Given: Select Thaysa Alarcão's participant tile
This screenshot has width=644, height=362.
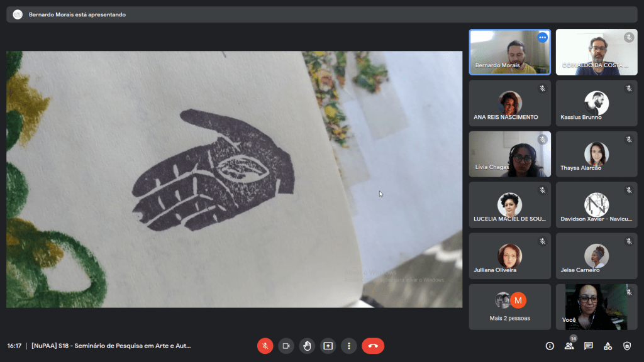Looking at the screenshot, I should tap(596, 154).
